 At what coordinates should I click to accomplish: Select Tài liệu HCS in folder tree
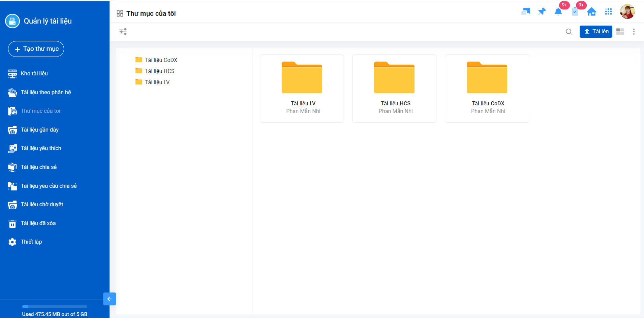click(x=159, y=71)
